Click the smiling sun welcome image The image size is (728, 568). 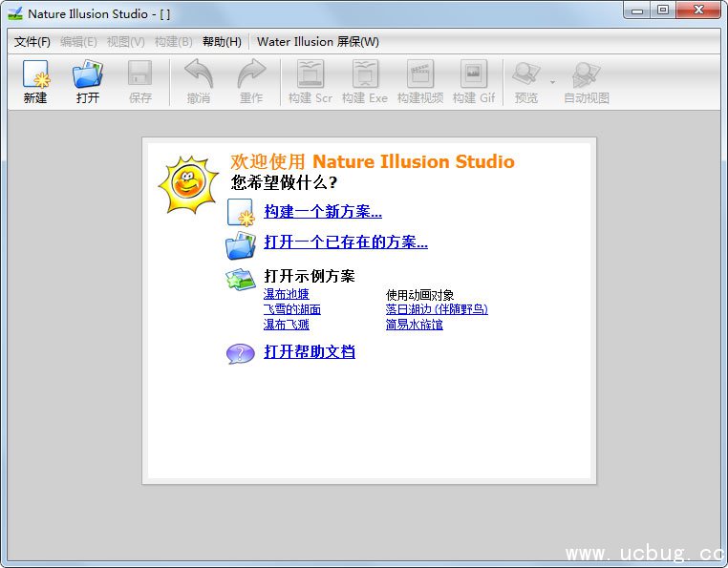tap(188, 184)
